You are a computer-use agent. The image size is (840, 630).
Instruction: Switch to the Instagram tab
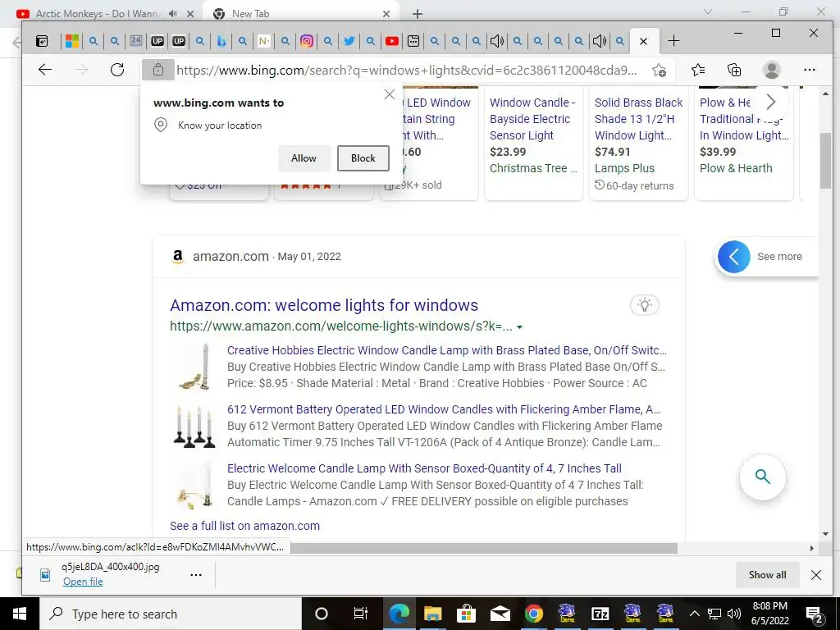click(307, 41)
